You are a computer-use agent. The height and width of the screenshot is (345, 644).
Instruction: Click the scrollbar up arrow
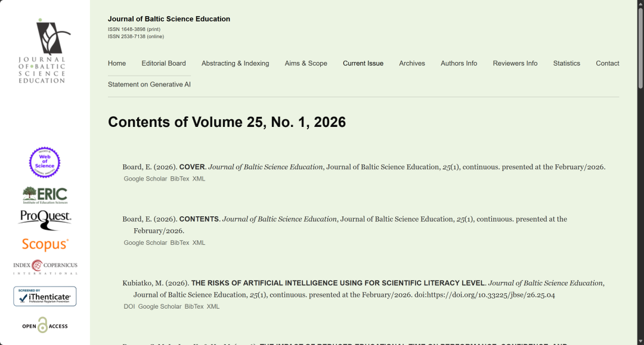[x=640, y=3]
